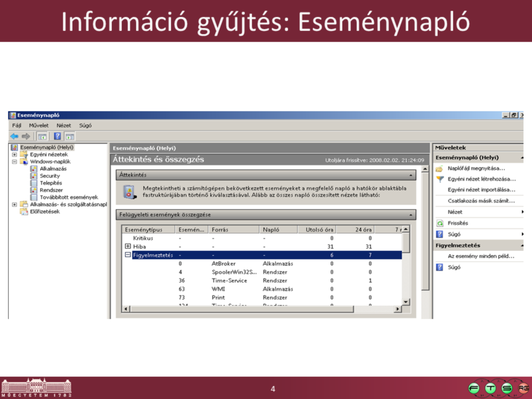Click the Eseménynapló title bar app icon

click(x=13, y=116)
